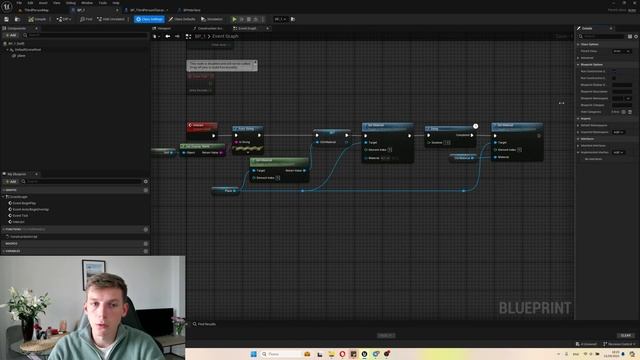The width and height of the screenshot is (640, 360).
Task: Click the Components panel search field
Action: (85, 36)
